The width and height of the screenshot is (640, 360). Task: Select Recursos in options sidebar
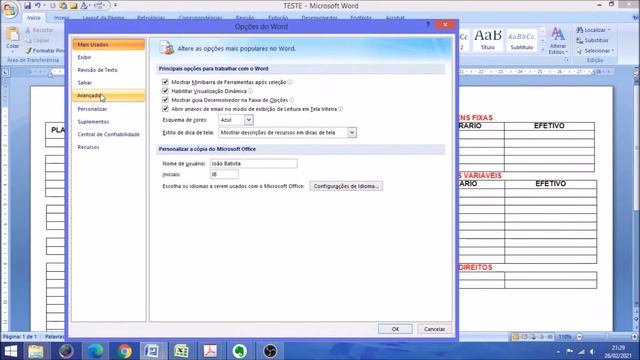(109, 147)
